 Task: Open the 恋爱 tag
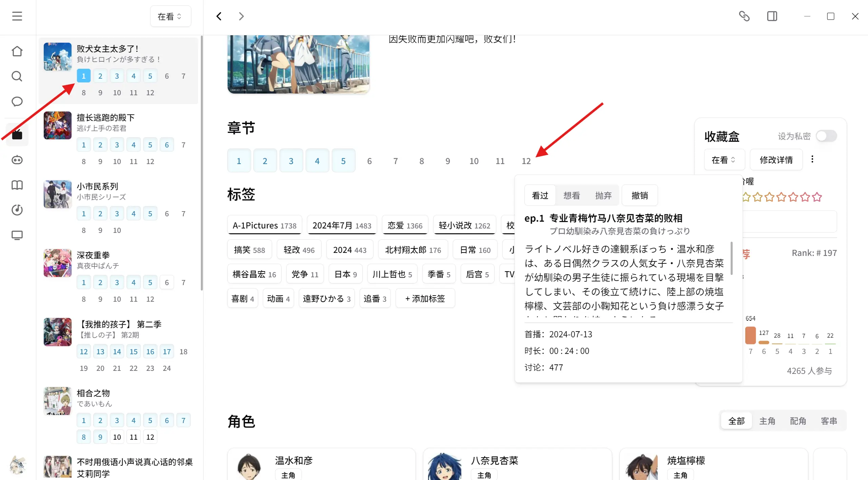[x=405, y=225]
